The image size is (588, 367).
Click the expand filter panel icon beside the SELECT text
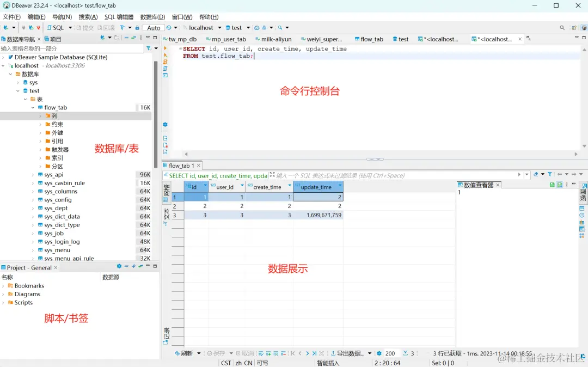272,175
